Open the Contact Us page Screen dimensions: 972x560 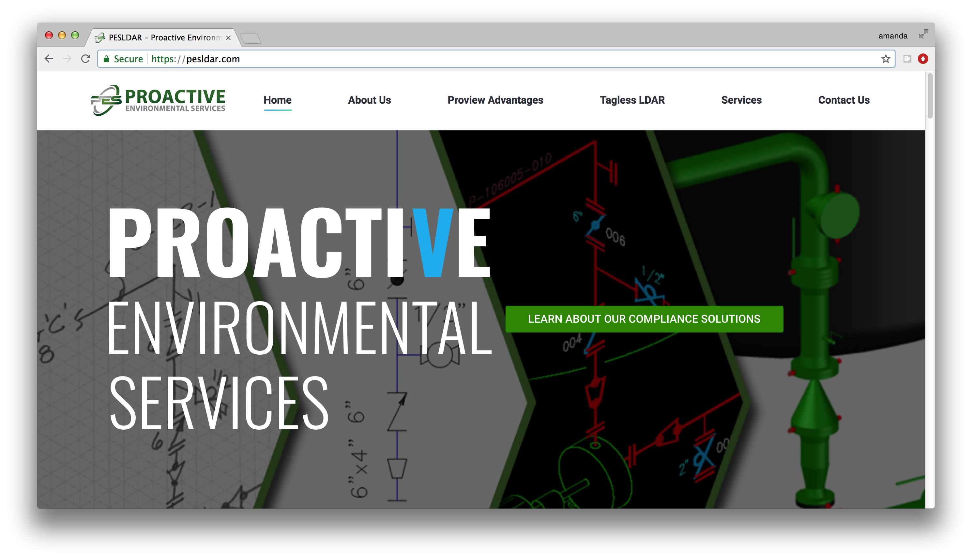[843, 100]
